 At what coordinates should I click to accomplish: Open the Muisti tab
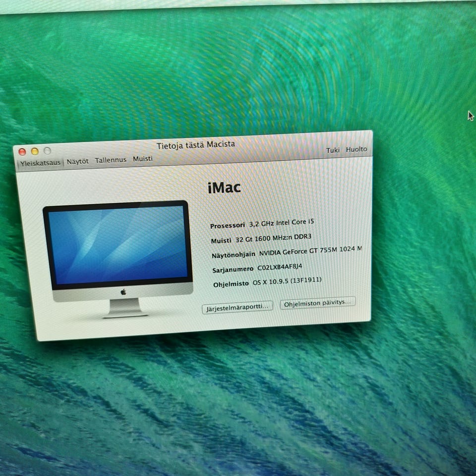[143, 159]
